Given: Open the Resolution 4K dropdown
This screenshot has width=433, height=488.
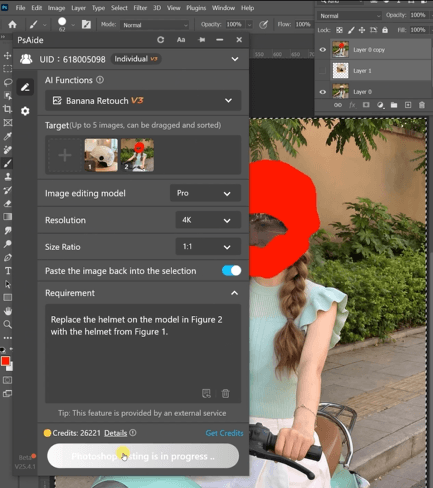Looking at the screenshot, I should [208, 220].
